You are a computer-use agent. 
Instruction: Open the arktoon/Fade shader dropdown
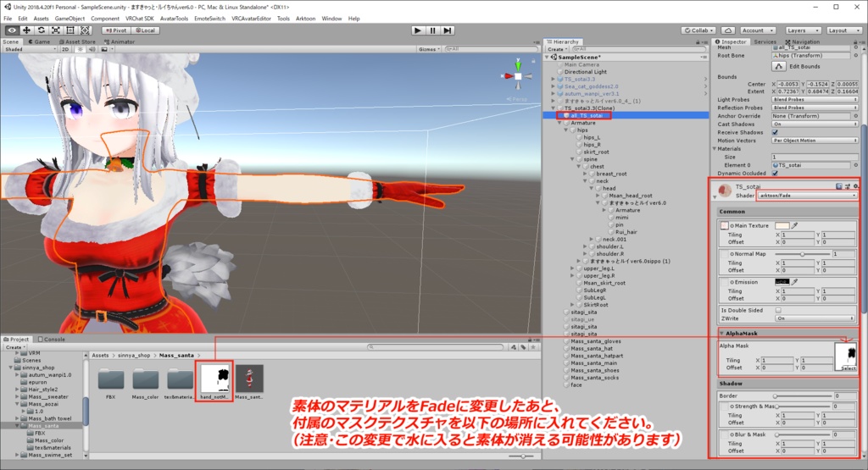pos(808,196)
